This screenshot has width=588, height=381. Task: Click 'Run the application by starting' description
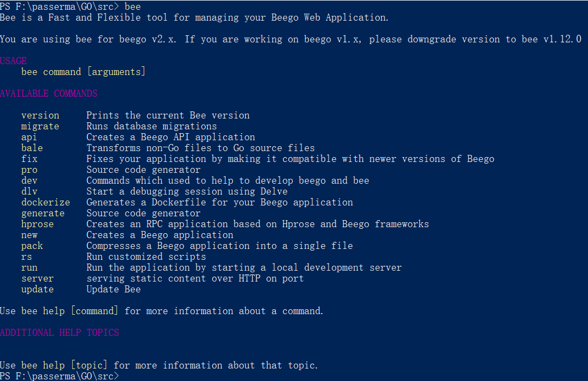pos(244,268)
